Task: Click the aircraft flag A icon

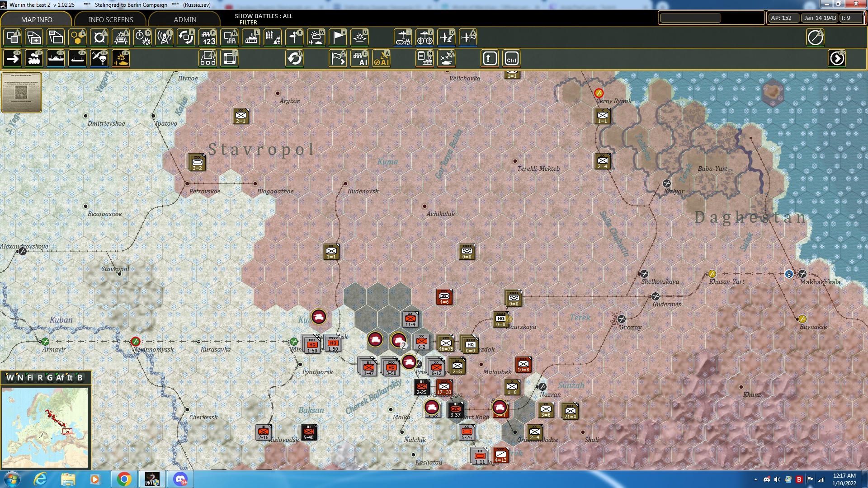Action: click(468, 38)
